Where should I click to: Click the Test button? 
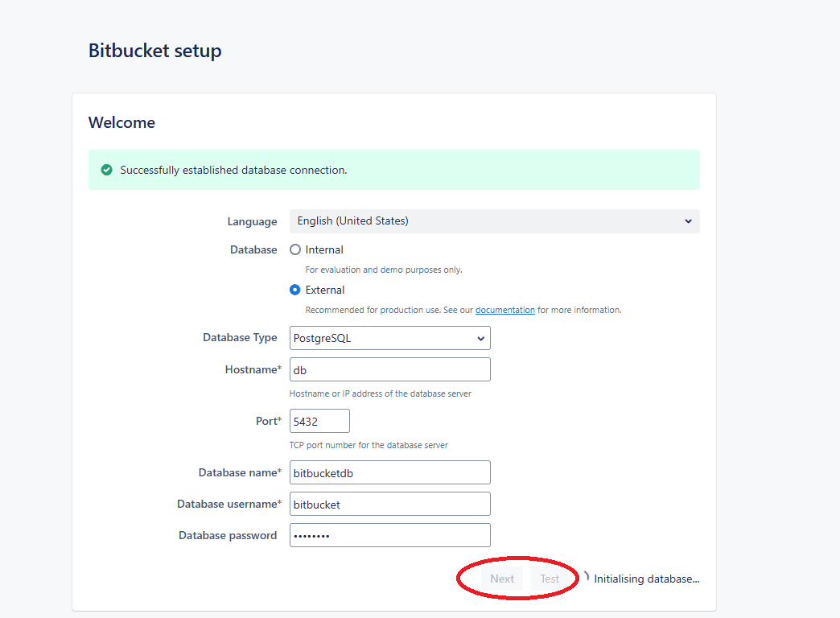(550, 579)
